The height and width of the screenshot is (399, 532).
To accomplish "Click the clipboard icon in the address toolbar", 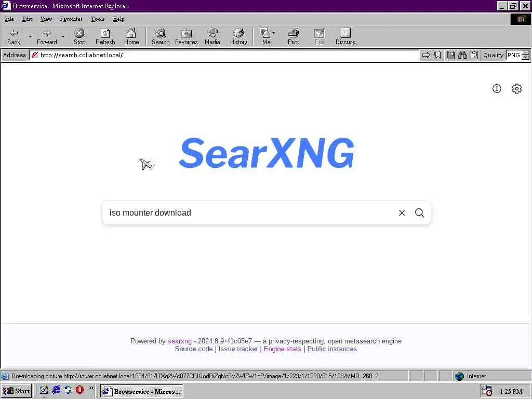I will click(x=474, y=55).
